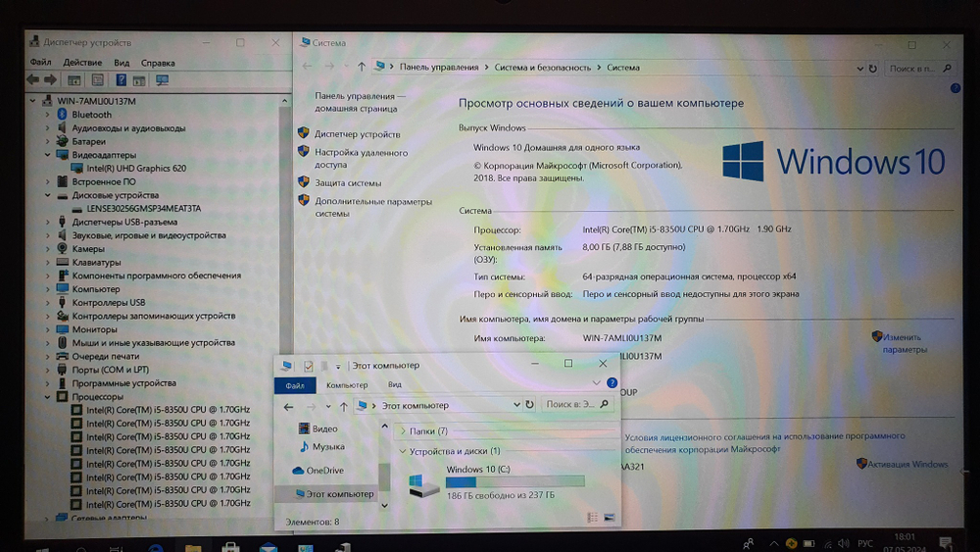Click the Поиск в search field in Explorer
This screenshot has width=980, height=552.
point(576,405)
